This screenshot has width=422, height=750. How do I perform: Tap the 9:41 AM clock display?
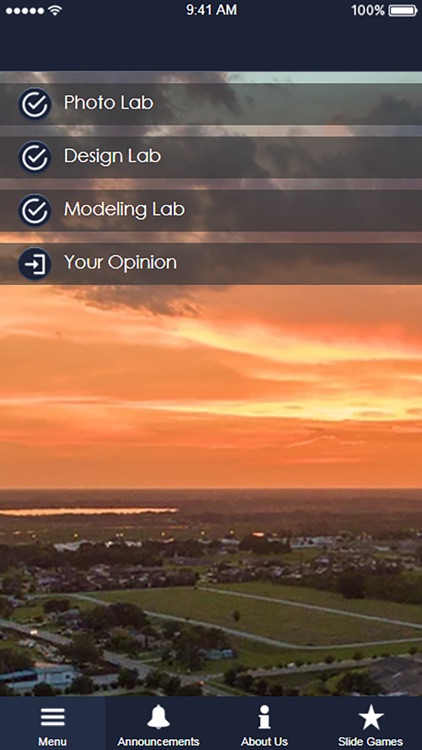pyautogui.click(x=211, y=10)
